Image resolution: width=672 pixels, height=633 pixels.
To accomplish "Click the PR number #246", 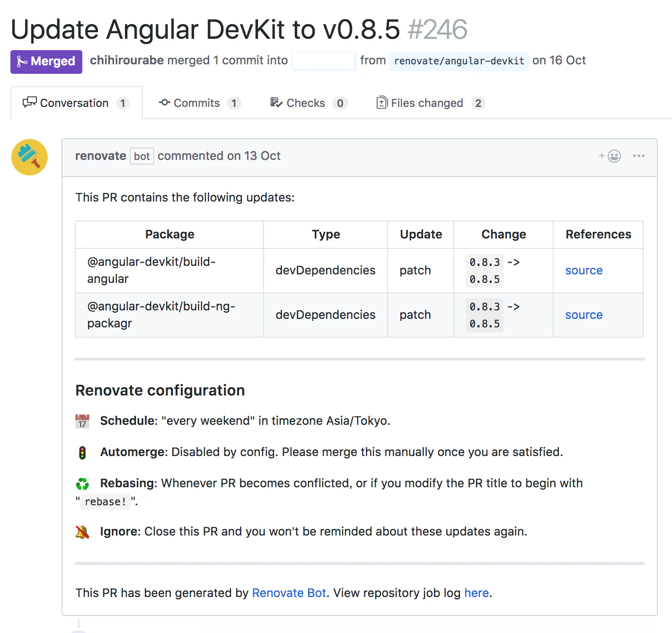I will [x=437, y=29].
